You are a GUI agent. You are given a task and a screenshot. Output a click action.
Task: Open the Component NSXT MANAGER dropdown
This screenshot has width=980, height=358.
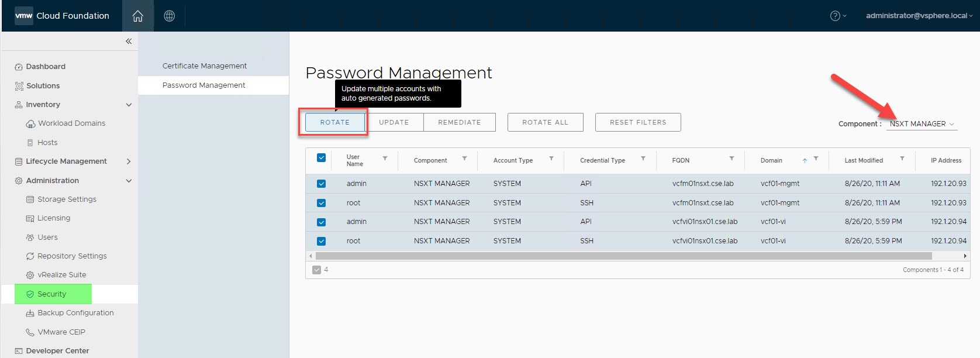click(x=922, y=124)
